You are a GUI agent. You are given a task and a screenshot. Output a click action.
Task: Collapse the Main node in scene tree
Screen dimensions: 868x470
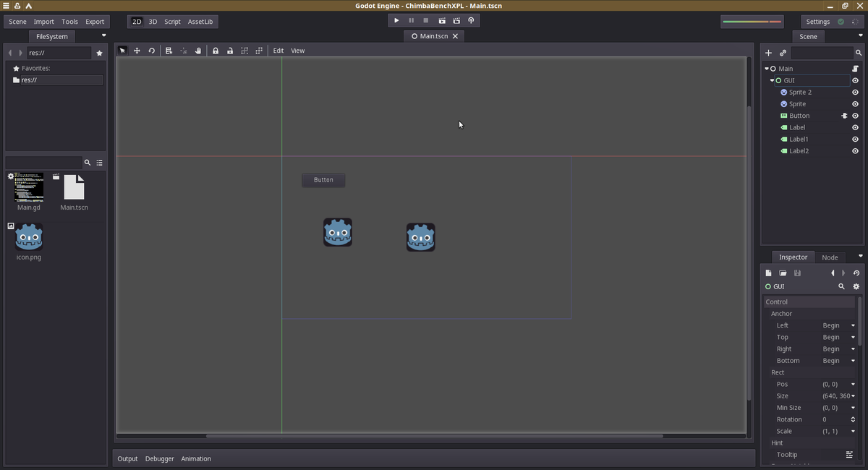(767, 69)
